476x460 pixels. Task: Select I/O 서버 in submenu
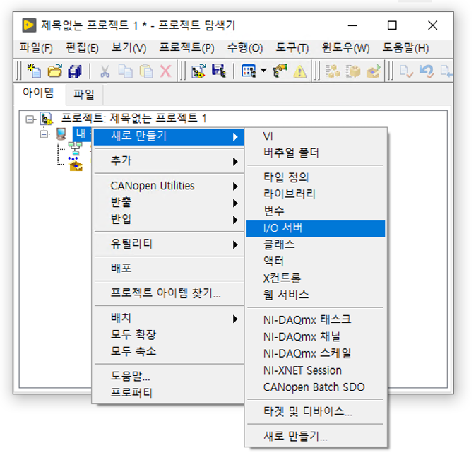point(316,228)
